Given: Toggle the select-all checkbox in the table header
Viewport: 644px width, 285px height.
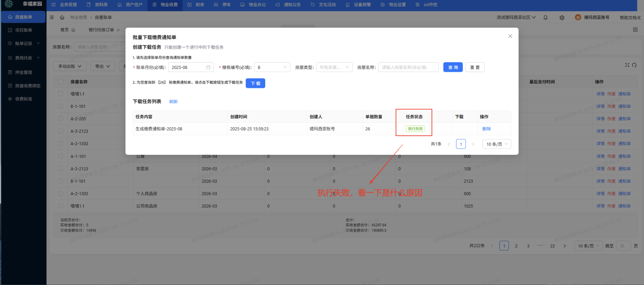Looking at the screenshot, I should coord(61,82).
